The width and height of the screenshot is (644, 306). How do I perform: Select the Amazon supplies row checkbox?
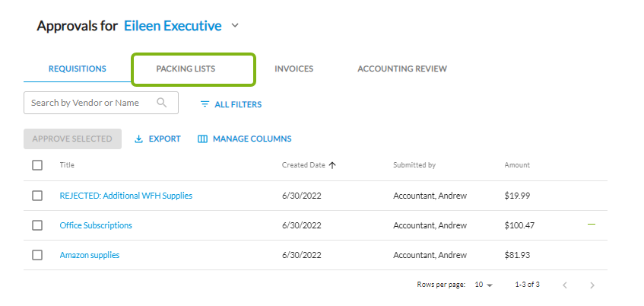[37, 255]
